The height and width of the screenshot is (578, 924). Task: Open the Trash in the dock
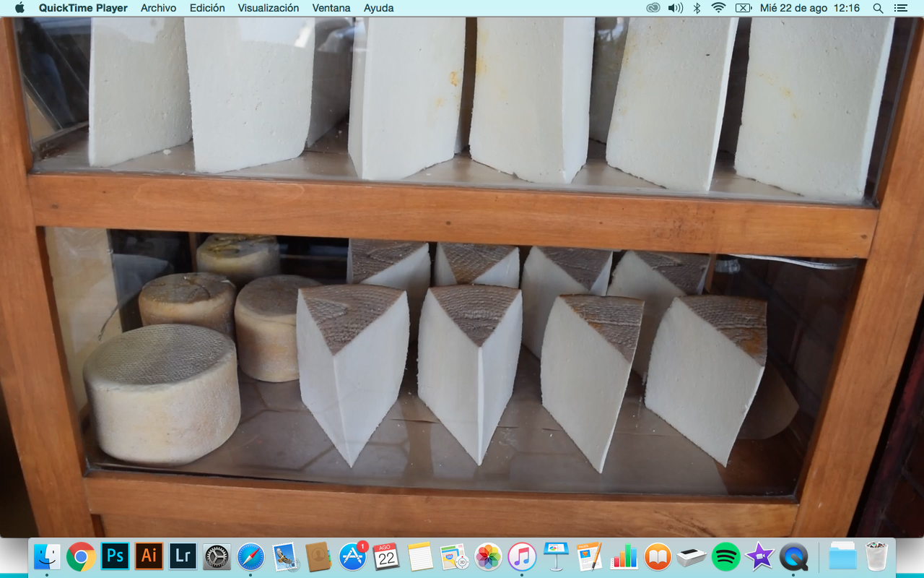click(876, 556)
